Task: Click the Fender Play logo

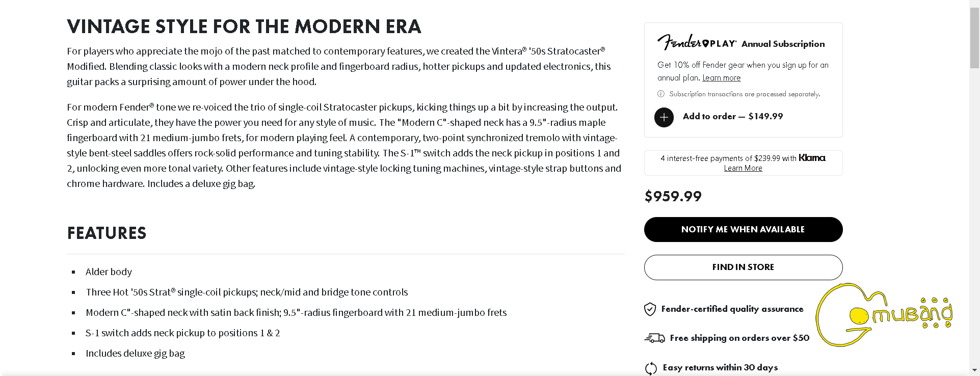Action: point(696,43)
